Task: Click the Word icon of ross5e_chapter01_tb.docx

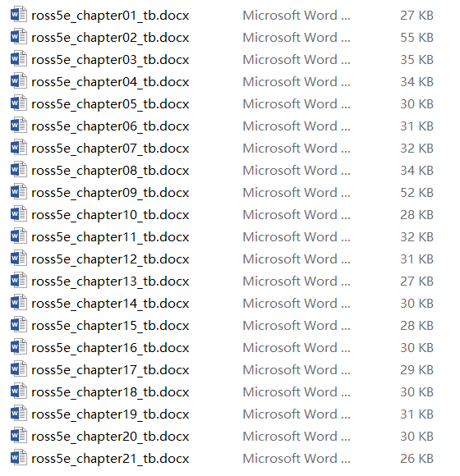Action: point(19,15)
